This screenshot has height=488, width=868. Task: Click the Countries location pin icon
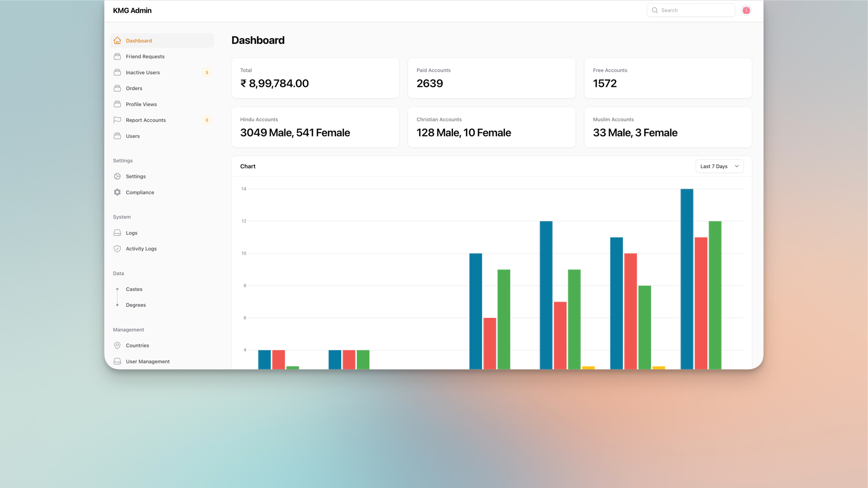[117, 346]
